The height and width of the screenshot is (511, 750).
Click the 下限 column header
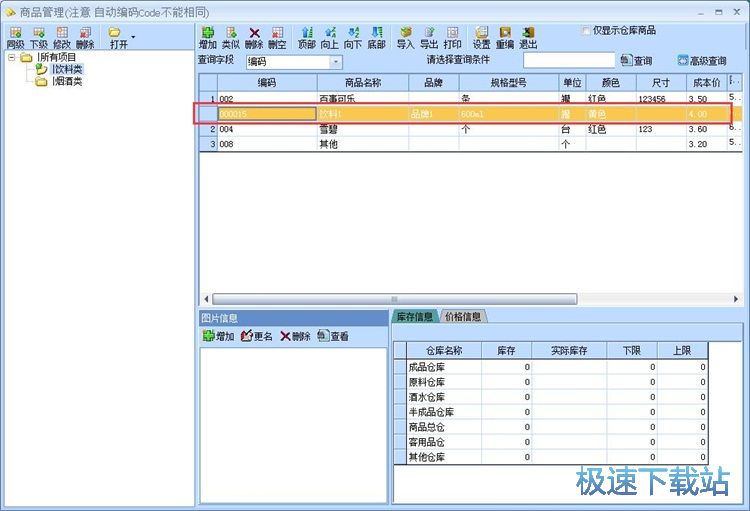(632, 350)
